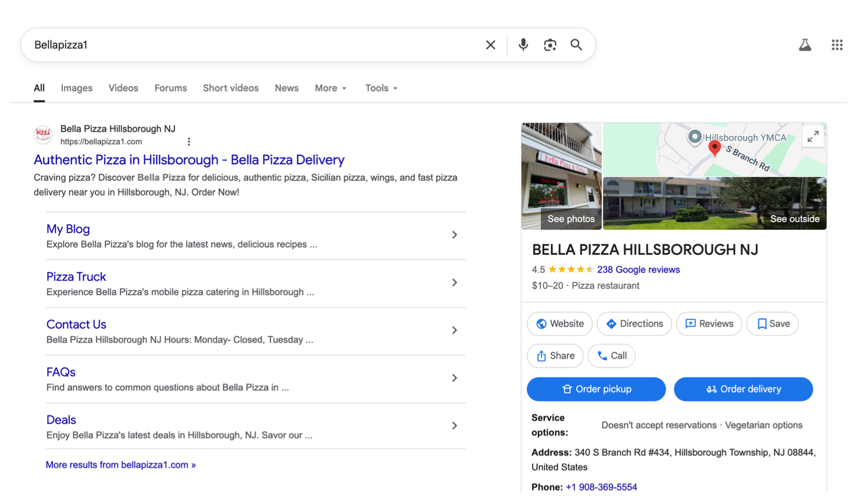
Task: Clear the search box with the X icon
Action: 490,45
